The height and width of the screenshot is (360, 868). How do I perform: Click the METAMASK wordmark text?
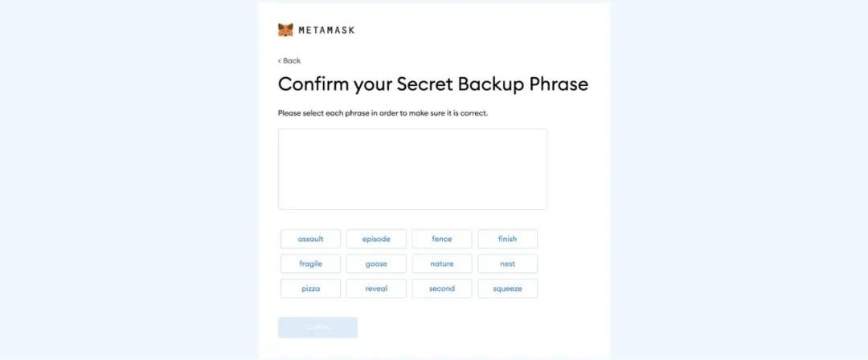326,31
